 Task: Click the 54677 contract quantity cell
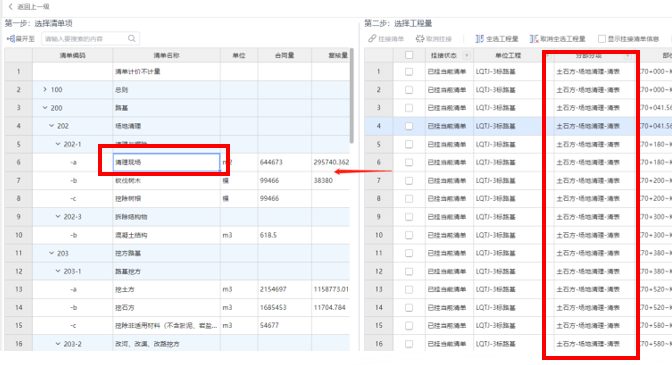point(285,326)
